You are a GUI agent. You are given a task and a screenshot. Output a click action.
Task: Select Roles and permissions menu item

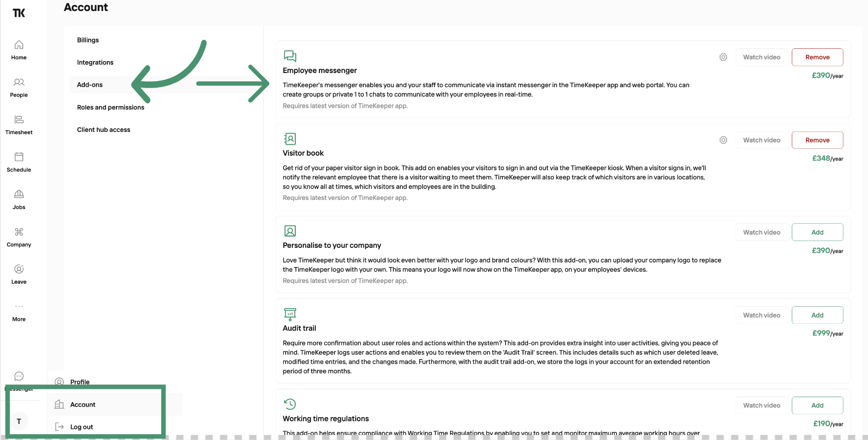(x=110, y=107)
